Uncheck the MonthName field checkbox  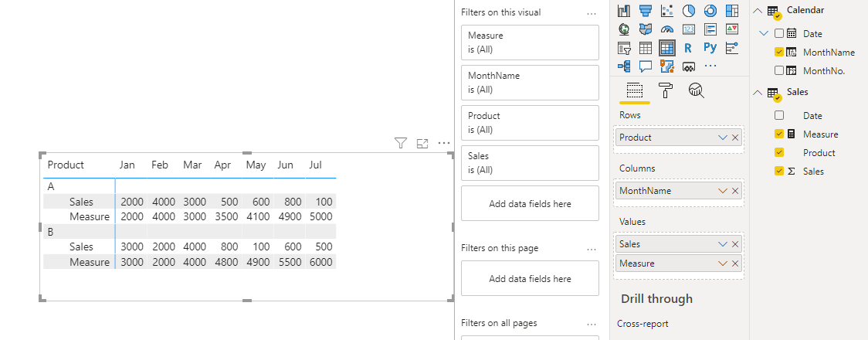779,52
